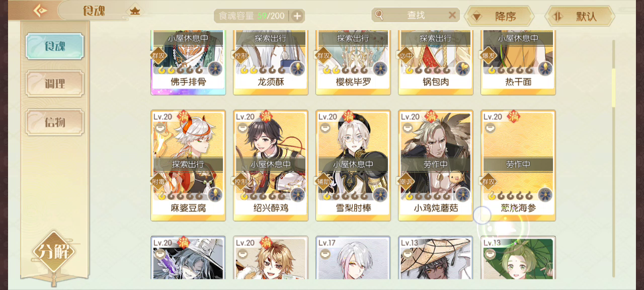Click the magnifier search icon
Image resolution: width=644 pixels, height=290 pixels.
tap(379, 15)
